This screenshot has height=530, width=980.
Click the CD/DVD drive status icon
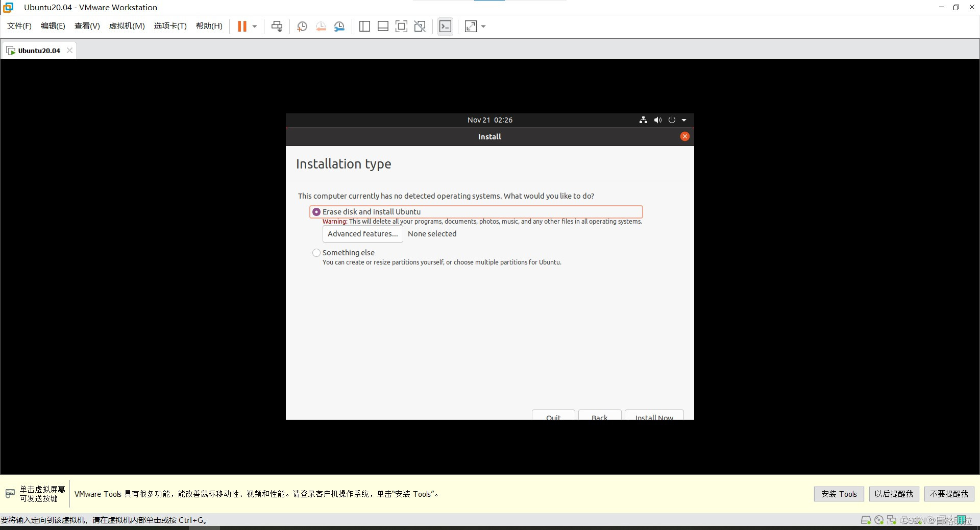click(x=879, y=520)
